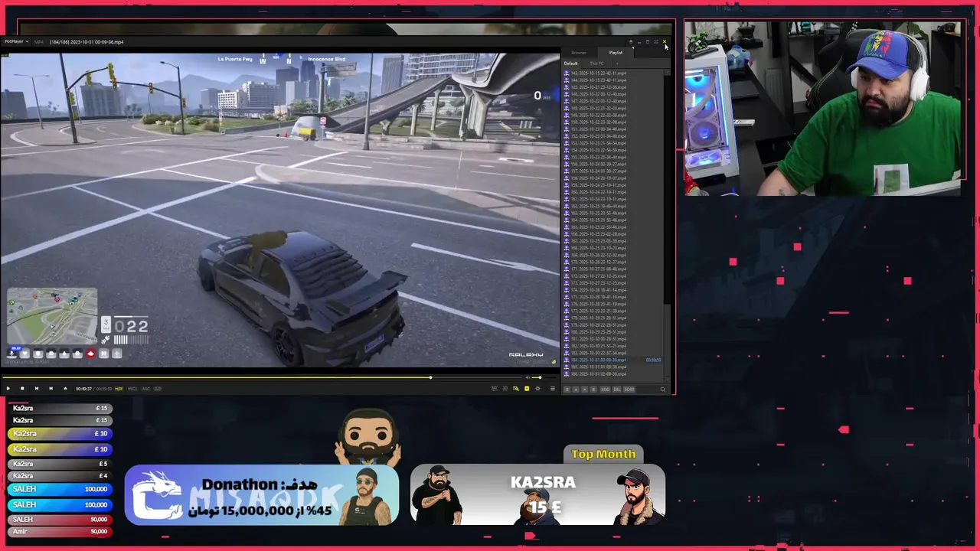
Task: Open the player settings gear icon
Action: point(537,389)
